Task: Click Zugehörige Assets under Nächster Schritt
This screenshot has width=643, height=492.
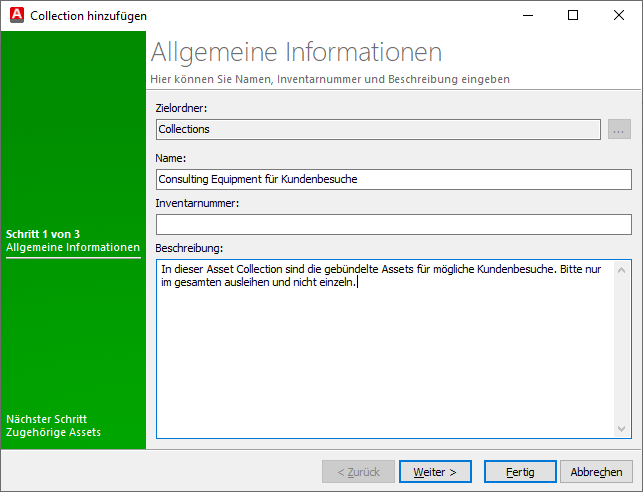Action: 53,432
